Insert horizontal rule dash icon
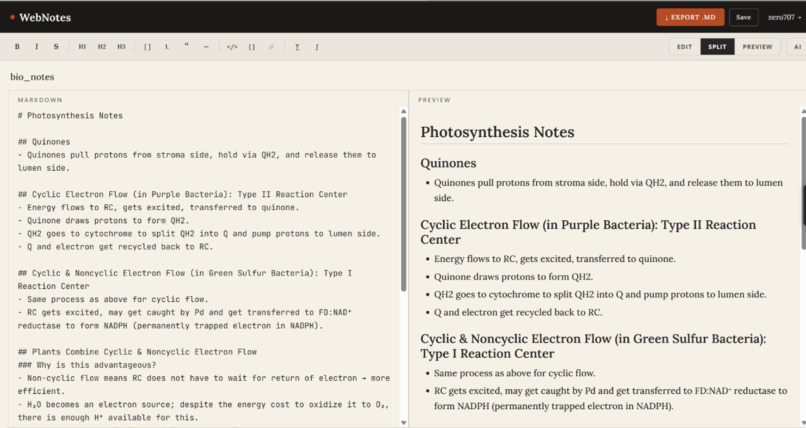806x428 pixels. click(x=206, y=47)
